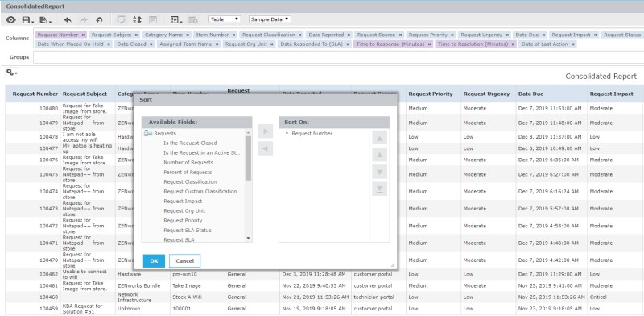Remove Category Name column chip
Viewport: 644px width, 316px height.
tap(188, 35)
